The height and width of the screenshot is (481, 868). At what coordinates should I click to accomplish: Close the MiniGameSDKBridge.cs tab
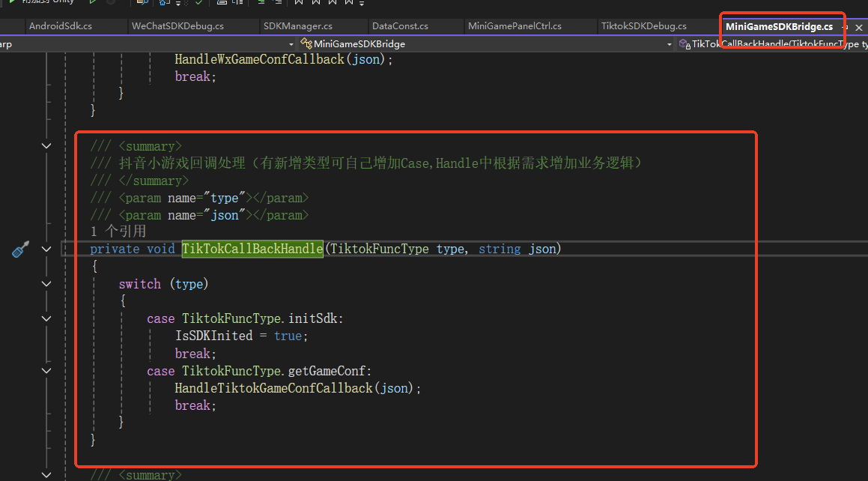(860, 27)
